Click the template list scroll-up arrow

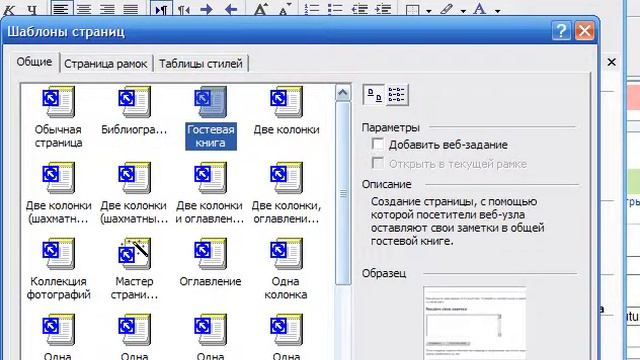[343, 93]
